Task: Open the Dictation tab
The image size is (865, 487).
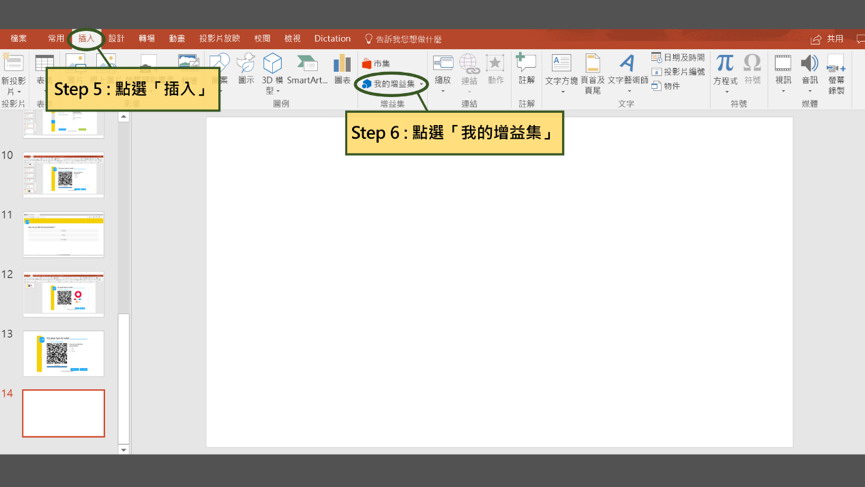Action: (x=332, y=39)
